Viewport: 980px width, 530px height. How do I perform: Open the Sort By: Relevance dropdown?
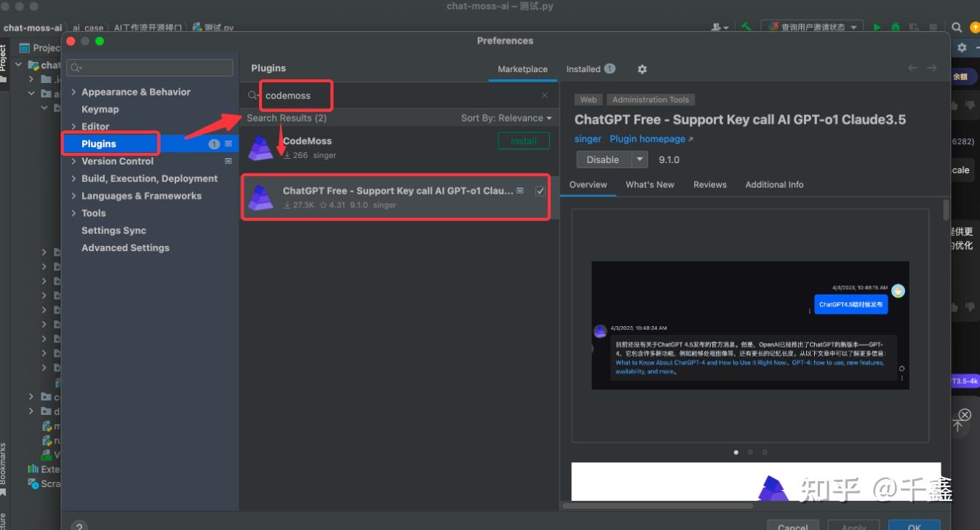pyautogui.click(x=506, y=117)
